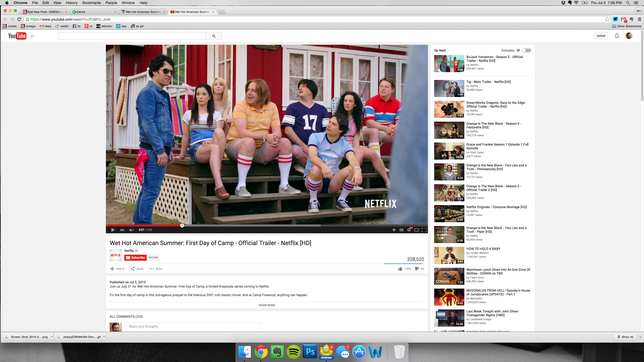Bookmark this page with the star icon

[607, 19]
